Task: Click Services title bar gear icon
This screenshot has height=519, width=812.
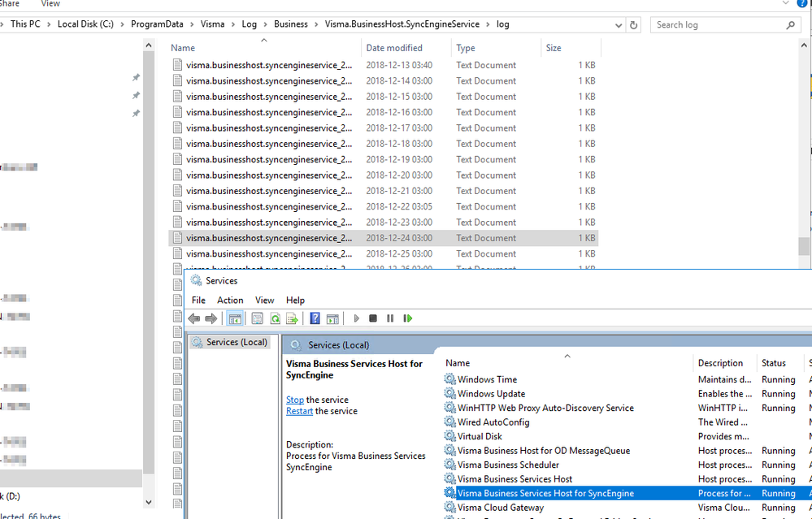Action: (196, 280)
